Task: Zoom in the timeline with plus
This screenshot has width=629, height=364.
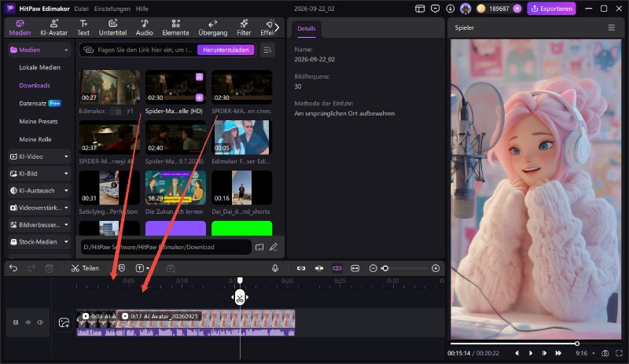Action: tap(436, 268)
